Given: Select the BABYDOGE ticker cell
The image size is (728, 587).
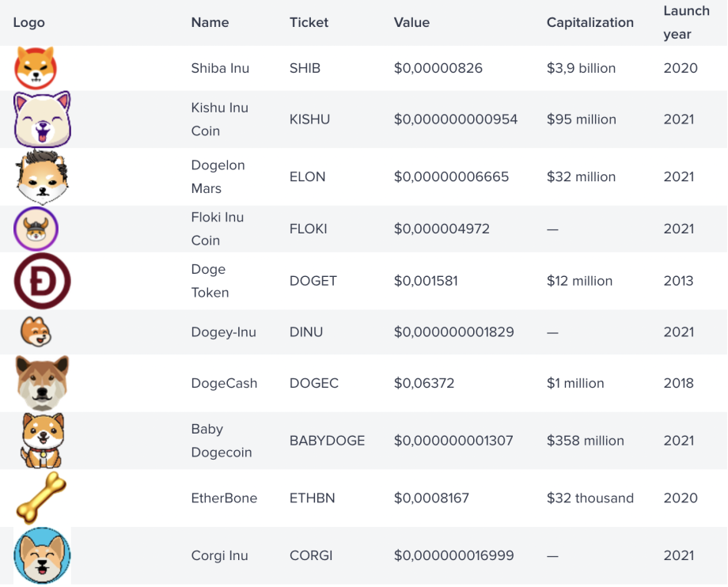Looking at the screenshot, I should (x=327, y=441).
